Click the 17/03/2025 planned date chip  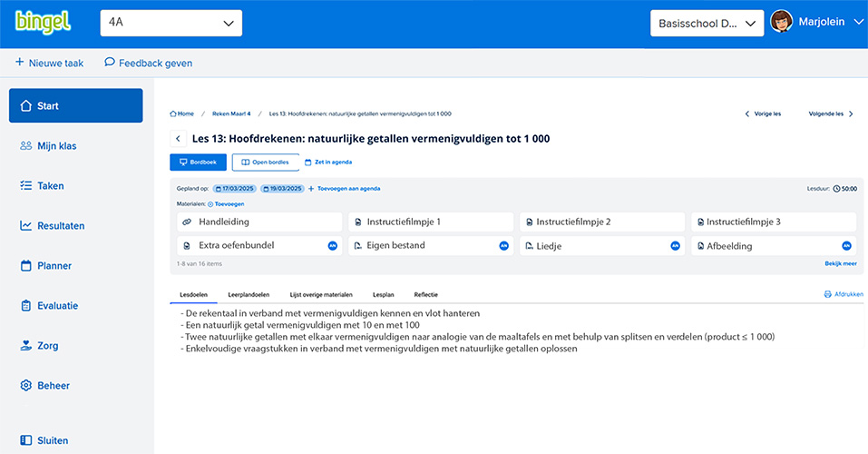(235, 189)
